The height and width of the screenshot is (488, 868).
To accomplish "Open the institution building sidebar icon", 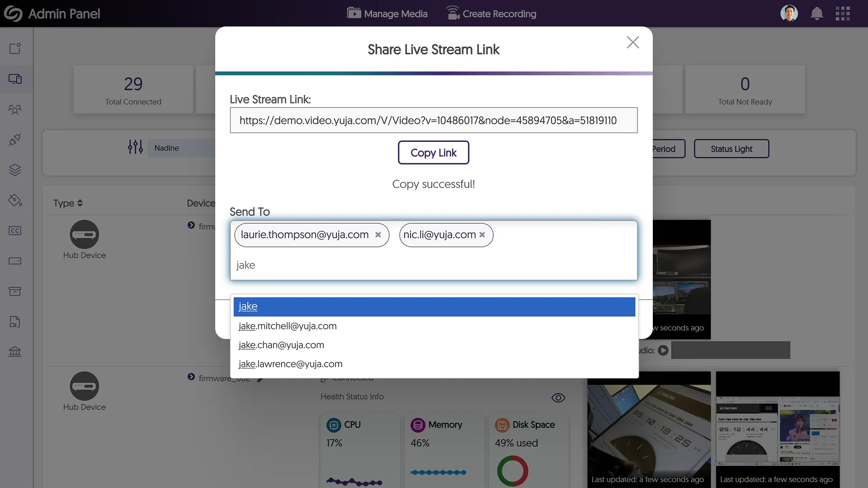I will coord(15,352).
